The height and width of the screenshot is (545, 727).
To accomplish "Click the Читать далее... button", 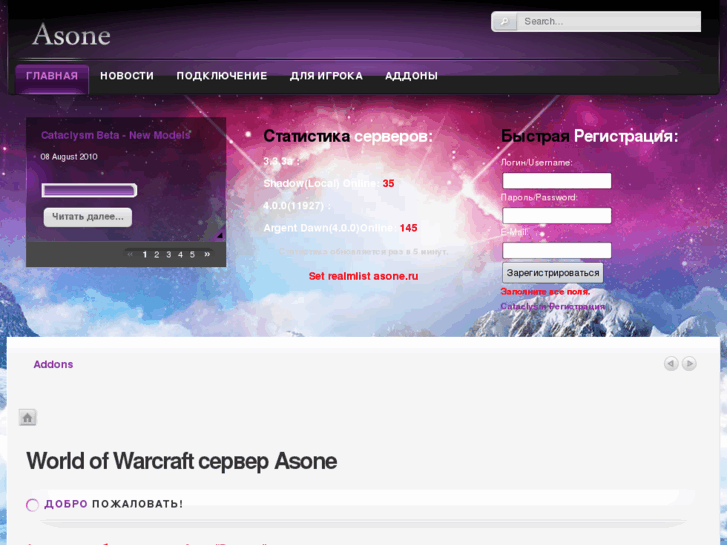I will pos(88,217).
